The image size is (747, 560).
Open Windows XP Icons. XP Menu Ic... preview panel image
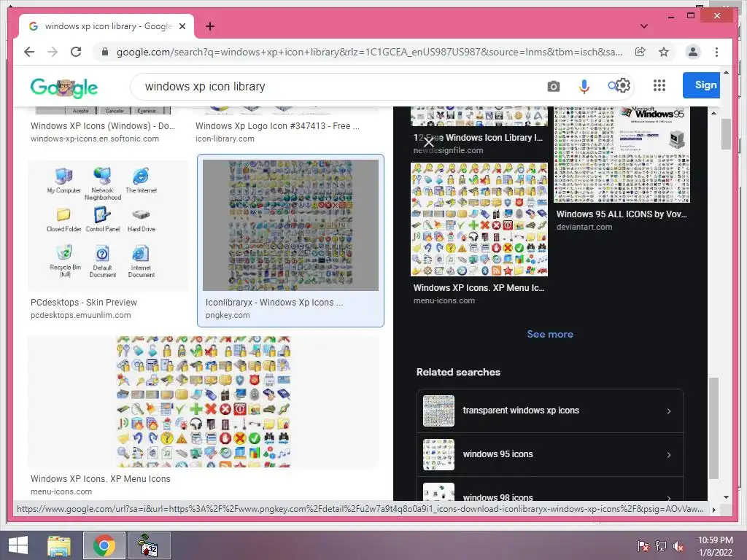[x=479, y=219]
